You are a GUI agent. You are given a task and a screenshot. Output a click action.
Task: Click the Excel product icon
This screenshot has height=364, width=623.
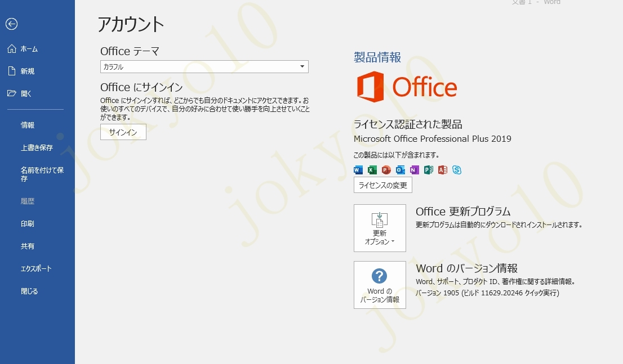(372, 170)
